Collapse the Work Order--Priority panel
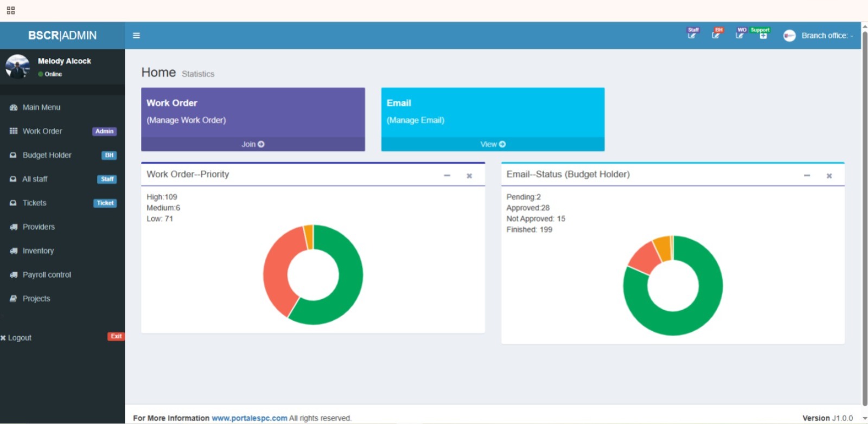Viewport: 868px width, 424px height. [447, 176]
